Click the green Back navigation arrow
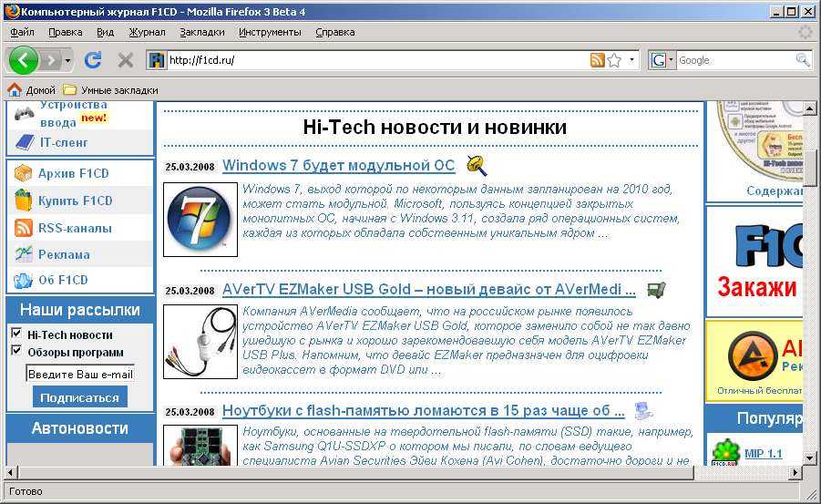Image resolution: width=821 pixels, height=504 pixels. 23,60
